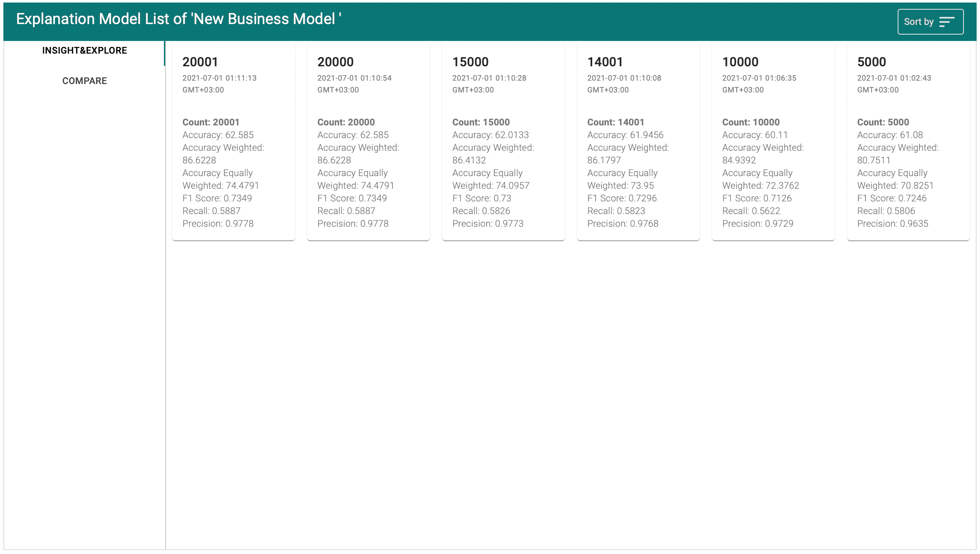Click 'F1 Score: 0.73' line
The width and height of the screenshot is (980, 554).
[482, 198]
